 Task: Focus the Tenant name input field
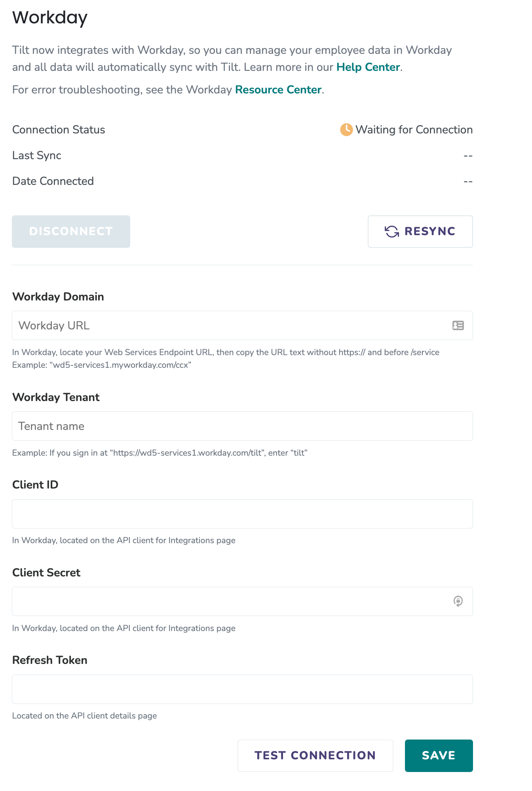[x=242, y=426]
